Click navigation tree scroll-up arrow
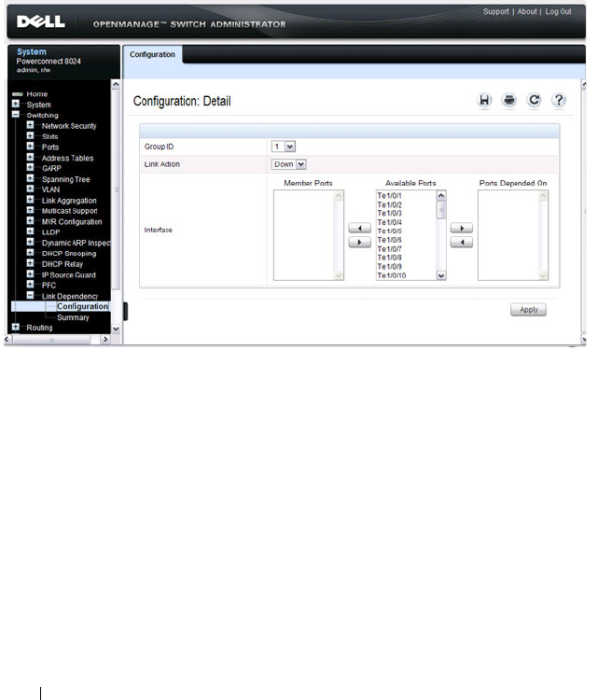 116,84
